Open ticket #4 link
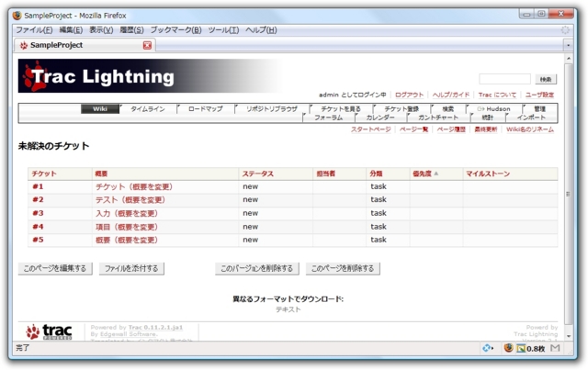This screenshot has width=588, height=370. [38, 227]
